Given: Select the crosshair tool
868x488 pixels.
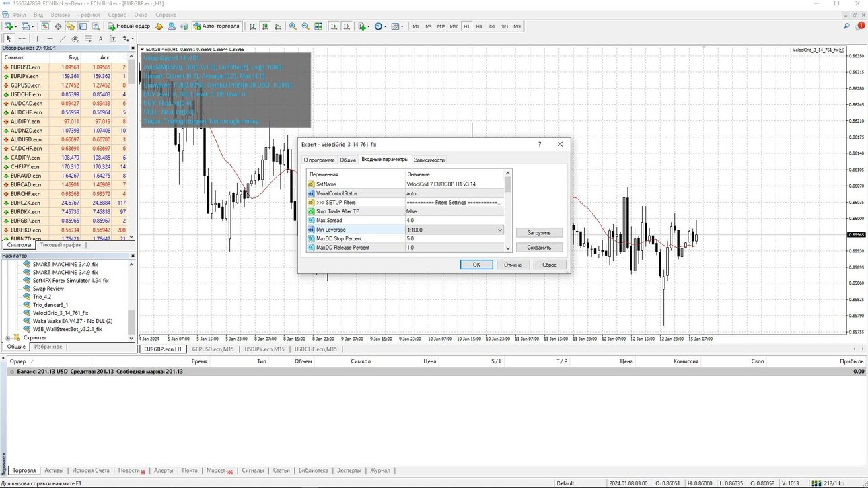Looking at the screenshot, I should 22,38.
